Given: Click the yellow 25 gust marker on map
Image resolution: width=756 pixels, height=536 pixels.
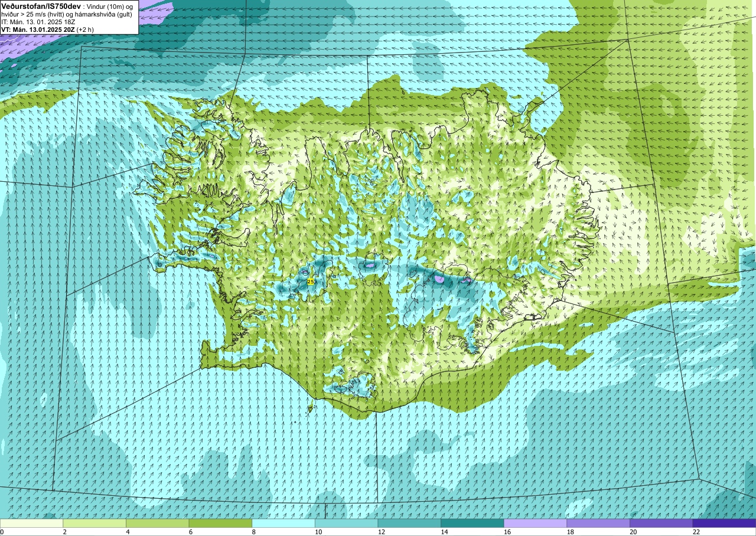Looking at the screenshot, I should click(x=311, y=282).
